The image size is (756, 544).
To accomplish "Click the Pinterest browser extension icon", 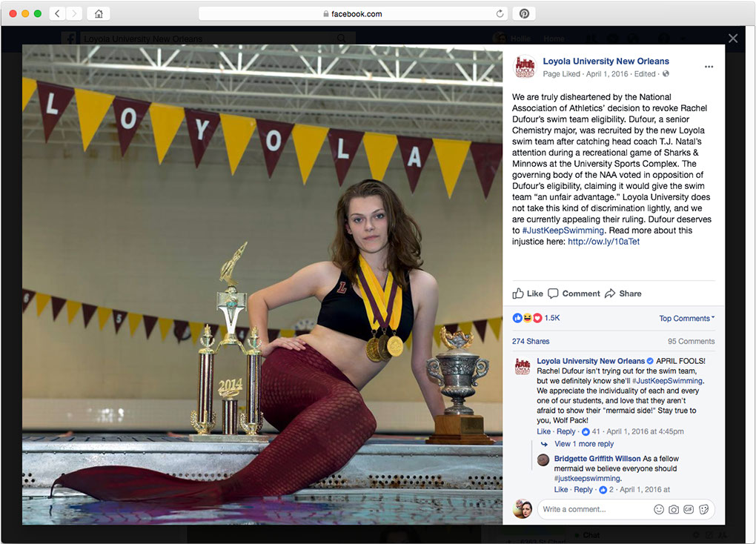I will [524, 13].
